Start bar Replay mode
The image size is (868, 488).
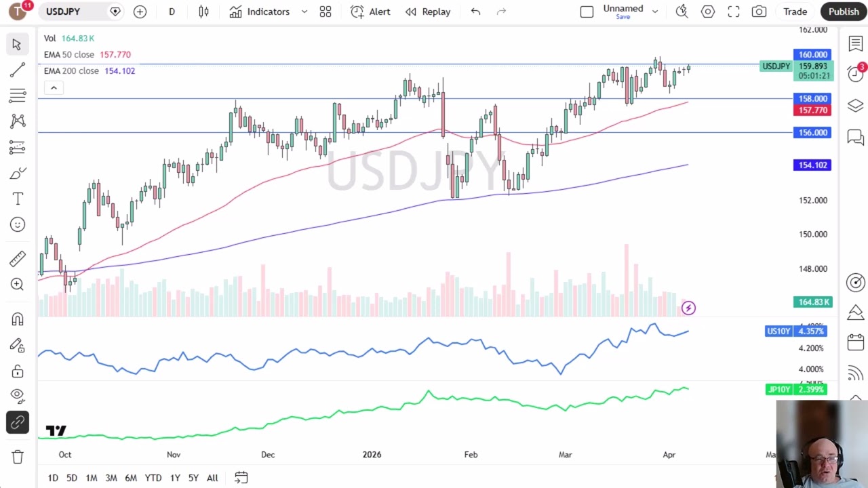pyautogui.click(x=428, y=12)
